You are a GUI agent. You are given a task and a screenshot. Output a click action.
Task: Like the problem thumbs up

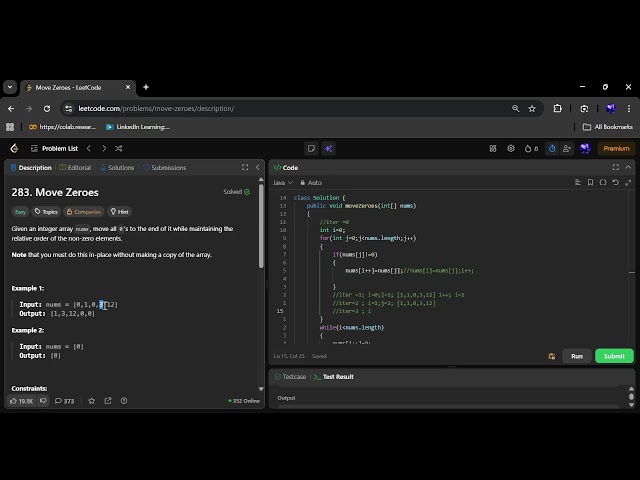click(x=21, y=401)
